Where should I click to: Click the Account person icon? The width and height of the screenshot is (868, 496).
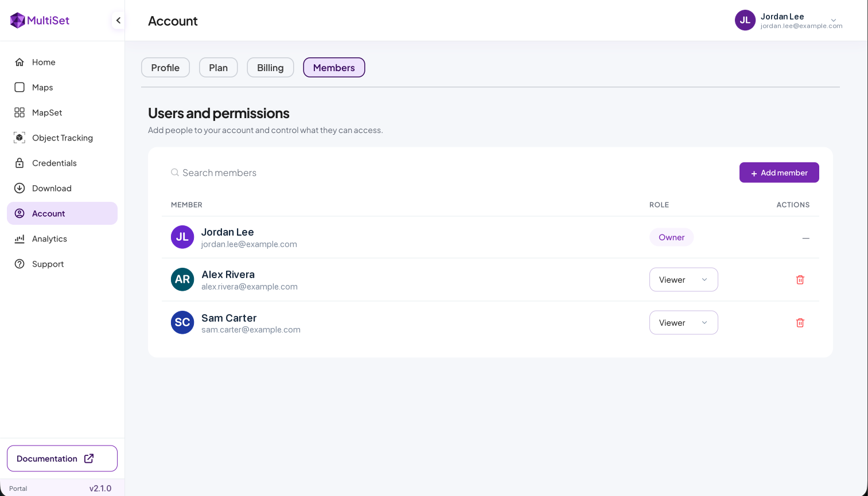coord(20,213)
